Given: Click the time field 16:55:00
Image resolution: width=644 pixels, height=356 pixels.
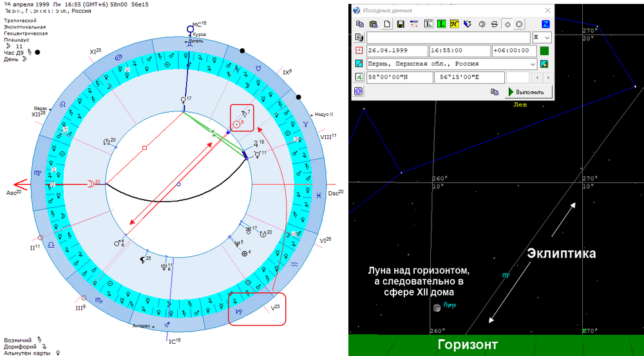Looking at the screenshot, I should (460, 50).
